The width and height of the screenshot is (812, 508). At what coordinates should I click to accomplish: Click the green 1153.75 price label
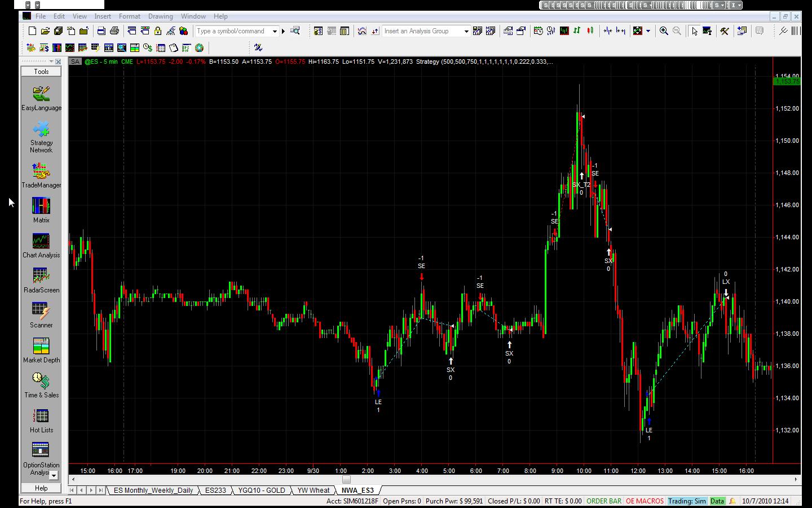788,81
